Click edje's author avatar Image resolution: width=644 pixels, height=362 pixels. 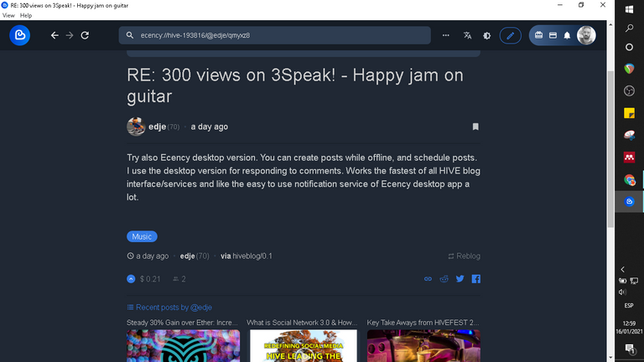tap(136, 127)
